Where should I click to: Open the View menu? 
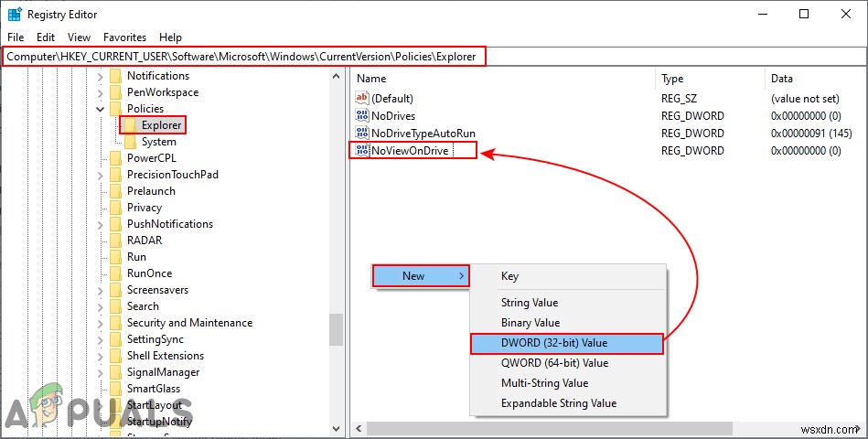click(80, 37)
